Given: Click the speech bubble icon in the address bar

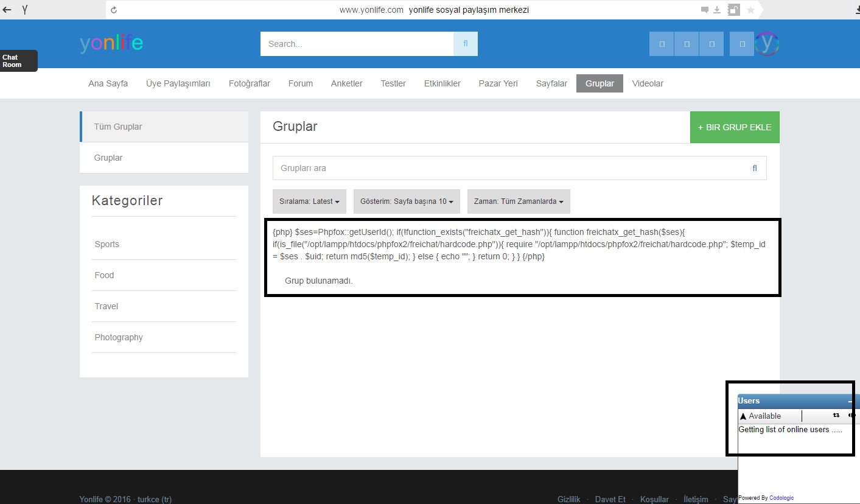Looking at the screenshot, I should coord(705,10).
